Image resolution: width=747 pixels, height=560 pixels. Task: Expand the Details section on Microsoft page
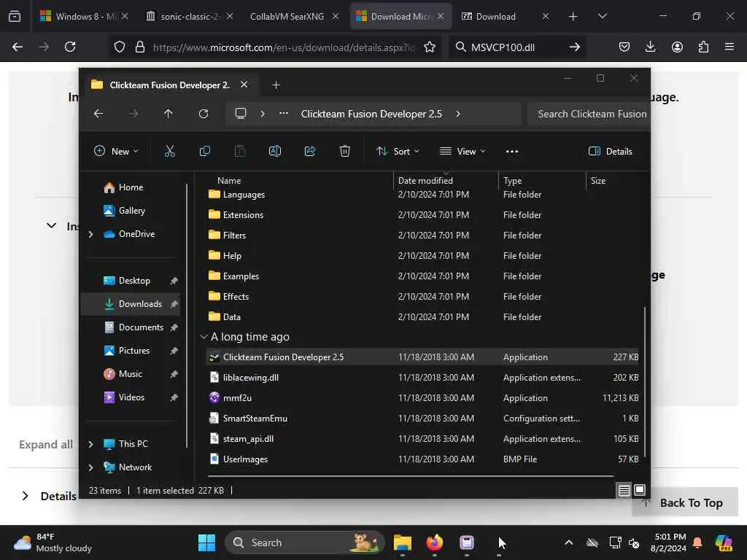[x=26, y=496]
